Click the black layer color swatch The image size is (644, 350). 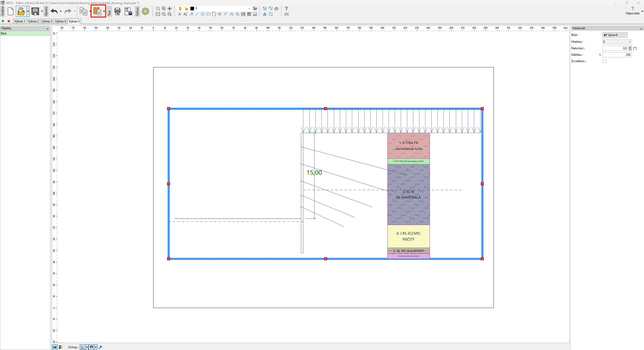coord(192,9)
